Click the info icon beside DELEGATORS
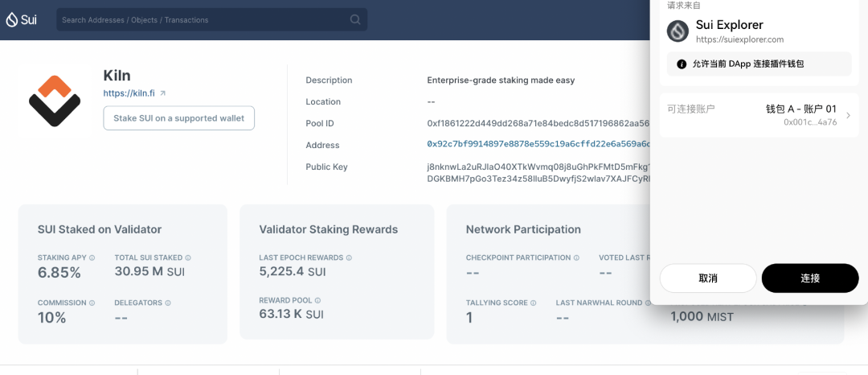 168,303
